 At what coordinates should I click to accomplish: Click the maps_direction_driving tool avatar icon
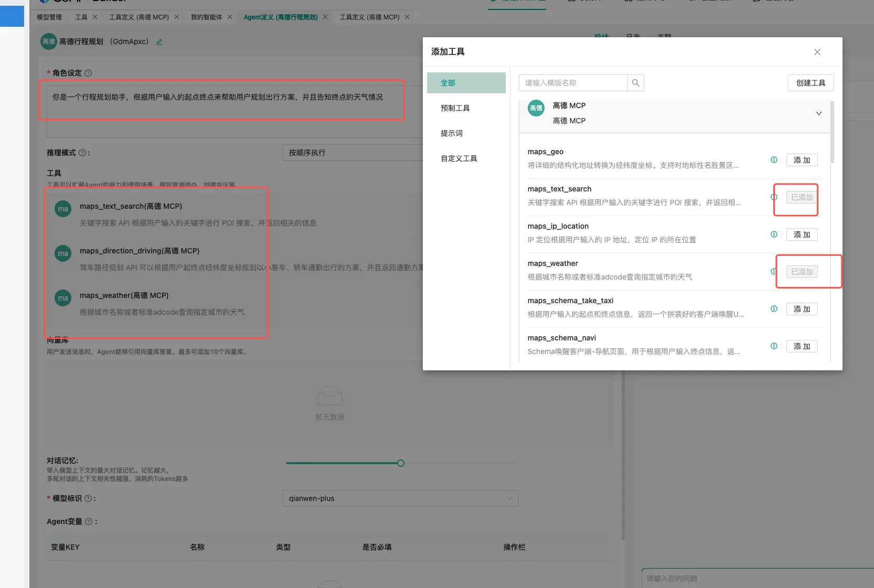63,253
